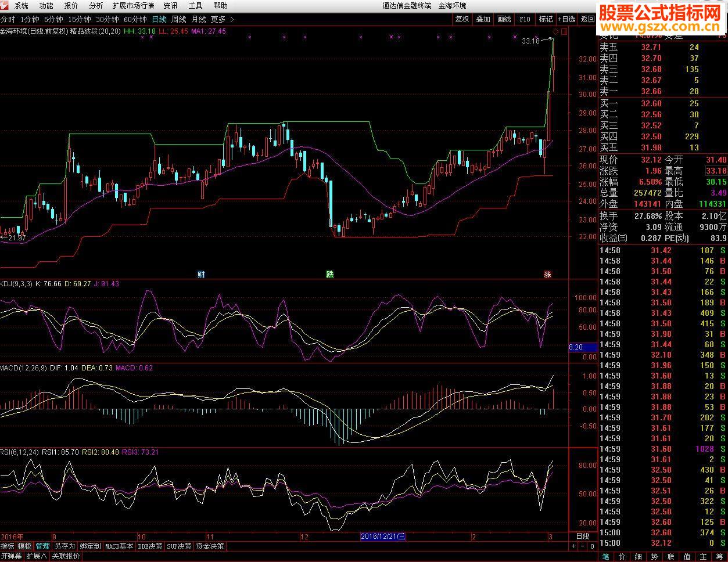This screenshot has height=562, width=728.
Task: Select the 资金决策 template
Action: click(x=210, y=546)
